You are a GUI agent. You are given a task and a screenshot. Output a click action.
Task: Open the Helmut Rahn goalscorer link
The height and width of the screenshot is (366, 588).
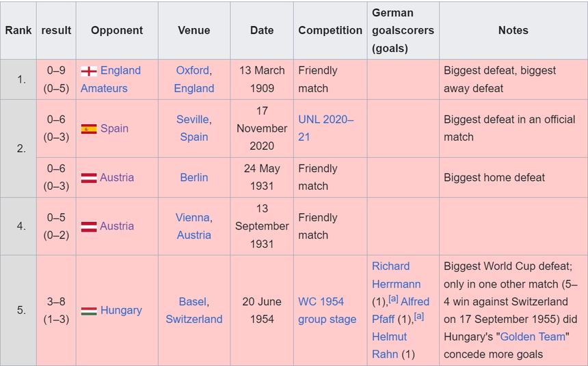point(390,345)
